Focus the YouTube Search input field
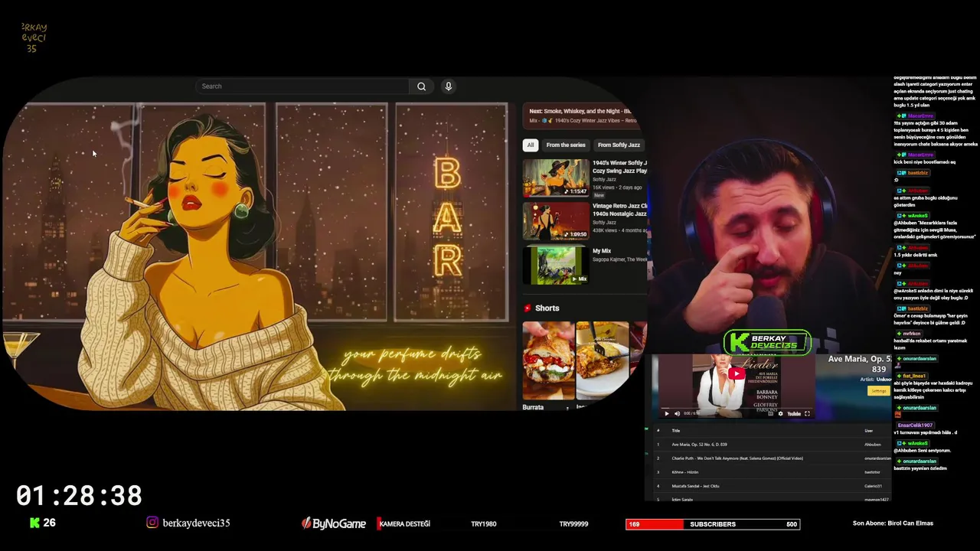This screenshot has width=980, height=551. point(302,86)
